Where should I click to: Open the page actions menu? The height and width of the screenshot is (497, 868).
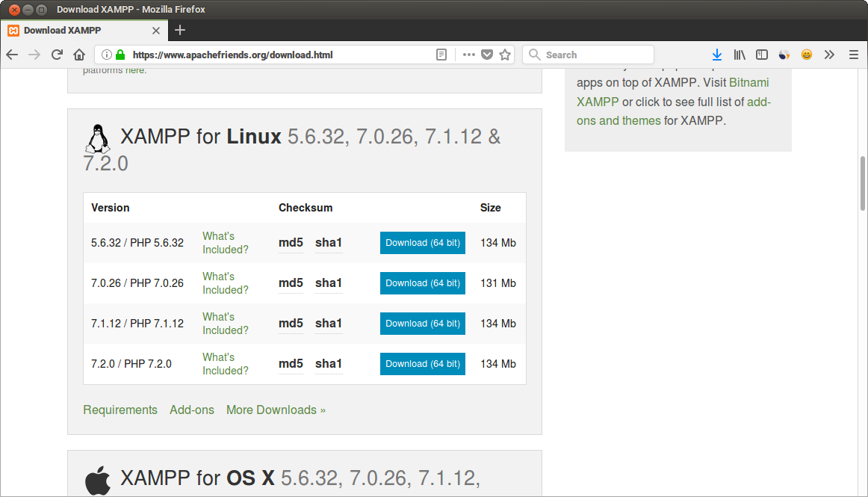coord(469,55)
